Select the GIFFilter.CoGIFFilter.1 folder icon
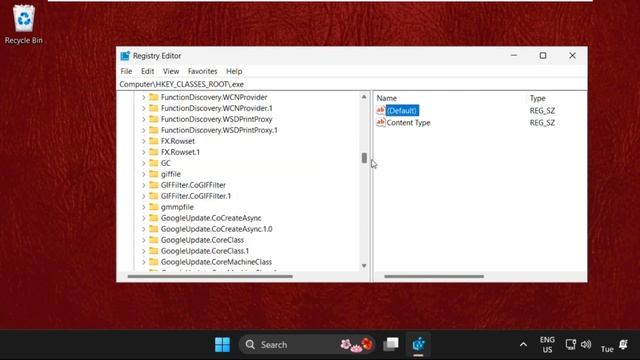 153,196
